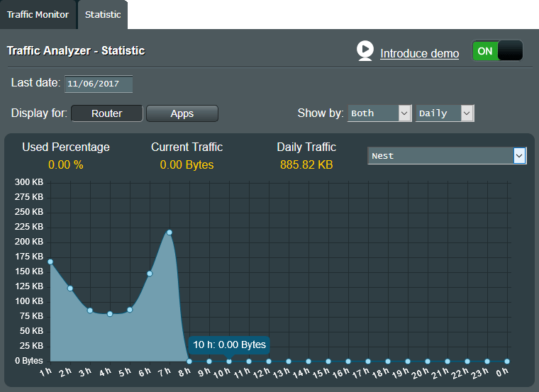
Task: Click the 7h peak data point
Action: click(170, 233)
